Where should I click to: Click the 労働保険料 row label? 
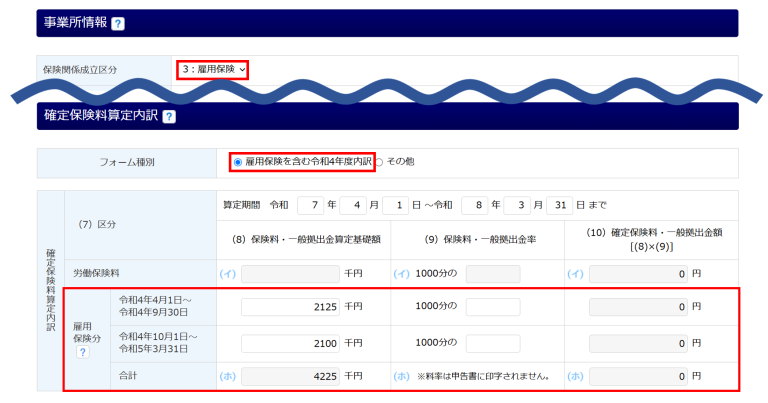(x=96, y=273)
